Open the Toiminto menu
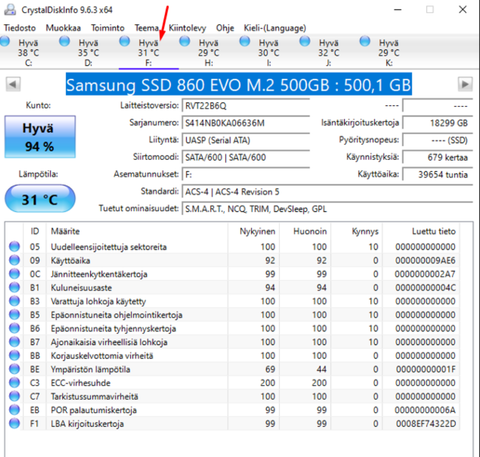Viewport: 480px width, 457px height. [108, 28]
